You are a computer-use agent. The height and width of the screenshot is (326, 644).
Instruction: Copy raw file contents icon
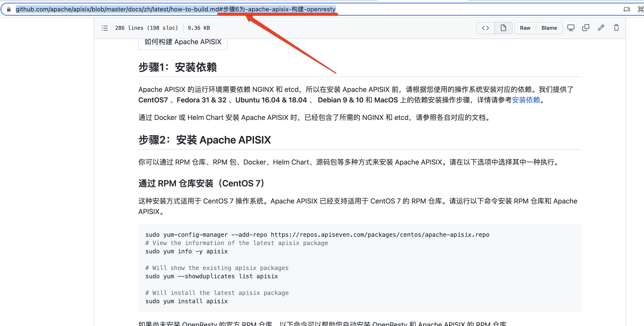pos(586,28)
